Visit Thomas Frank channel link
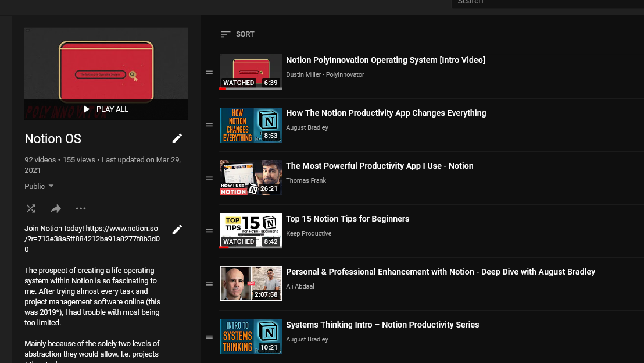 tap(306, 180)
